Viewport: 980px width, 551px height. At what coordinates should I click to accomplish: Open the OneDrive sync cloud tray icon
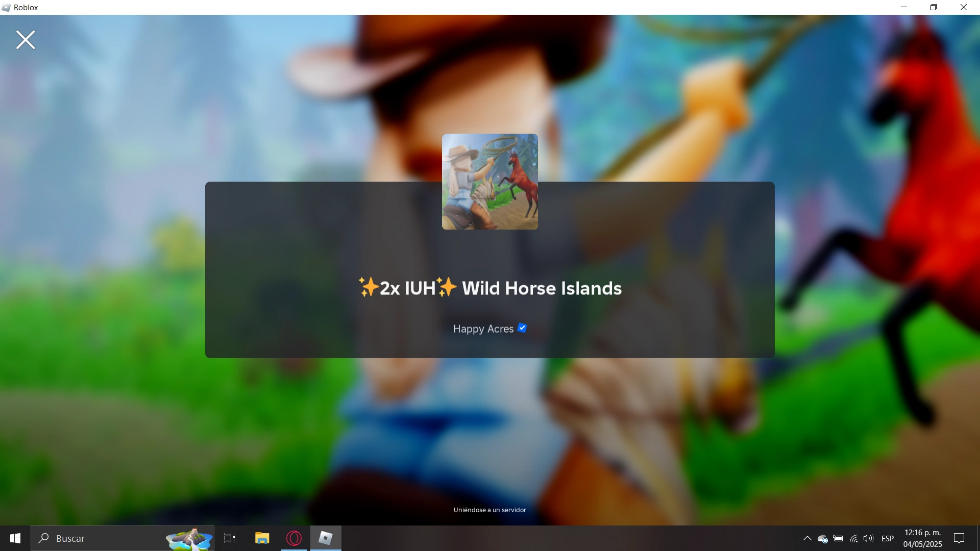(822, 539)
